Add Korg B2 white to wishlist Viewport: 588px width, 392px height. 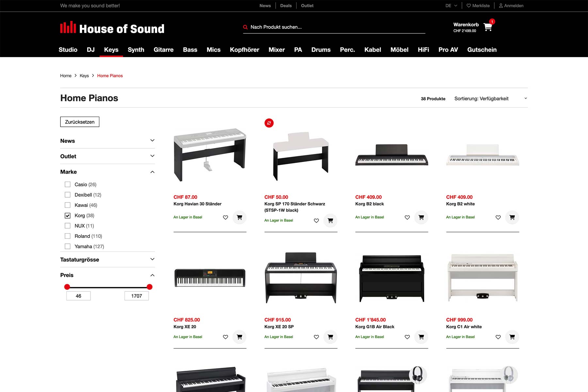pos(498,218)
